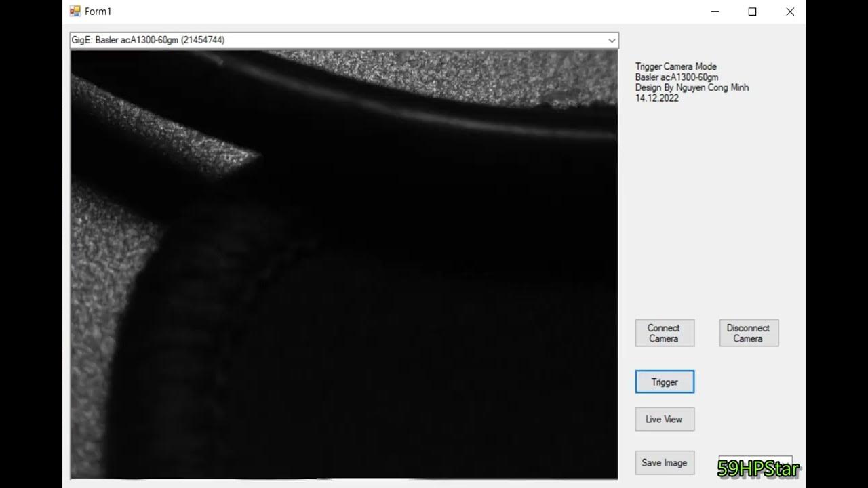The image size is (868, 488).
Task: Minimize the Form1 window
Action: 715,12
